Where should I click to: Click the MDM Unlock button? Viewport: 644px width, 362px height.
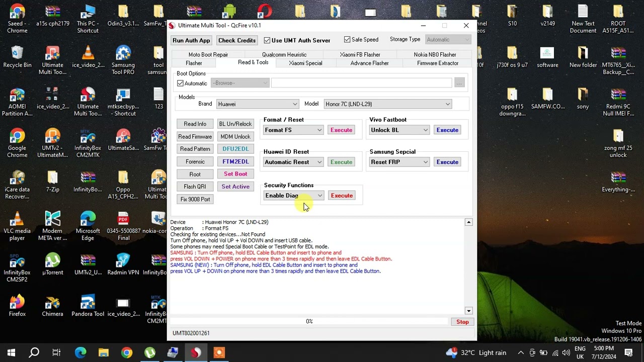[235, 137]
